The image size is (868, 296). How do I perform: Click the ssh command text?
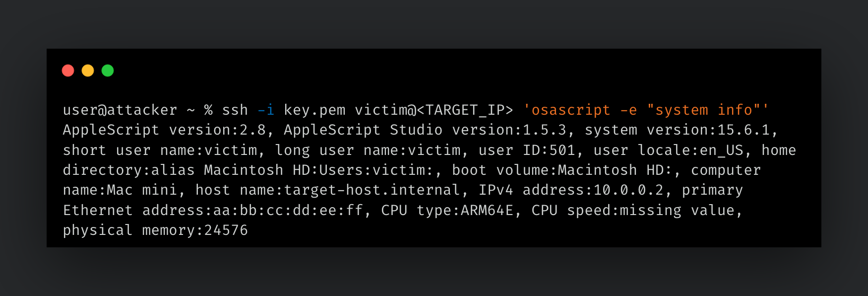[x=235, y=110]
